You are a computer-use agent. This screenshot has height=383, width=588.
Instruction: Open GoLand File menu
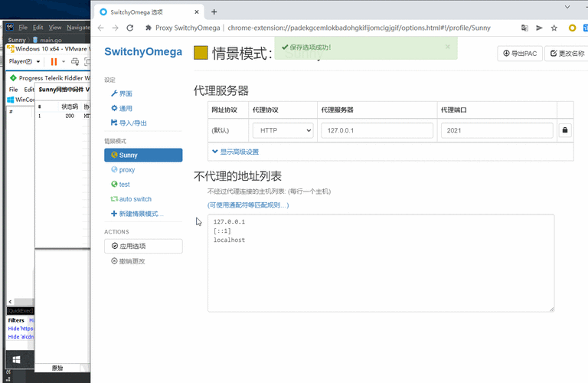(x=23, y=28)
